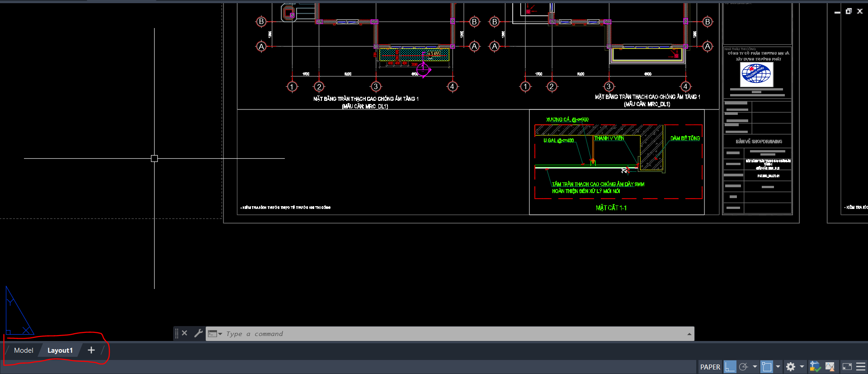Toggle Clean Screen full-screen icon
The width and height of the screenshot is (868, 374).
[847, 367]
